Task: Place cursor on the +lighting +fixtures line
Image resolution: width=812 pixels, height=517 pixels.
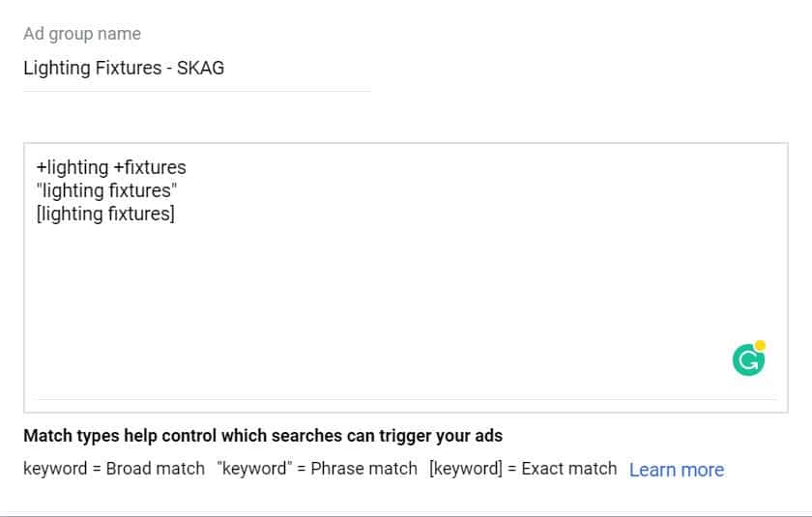Action: point(111,168)
